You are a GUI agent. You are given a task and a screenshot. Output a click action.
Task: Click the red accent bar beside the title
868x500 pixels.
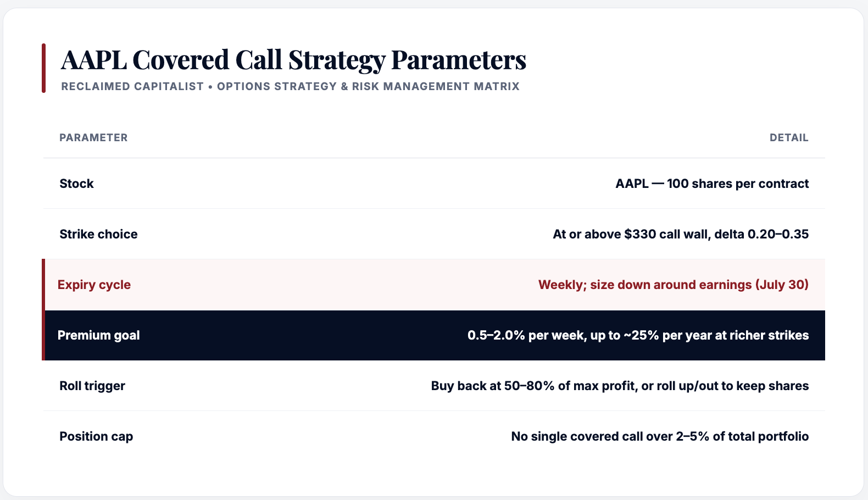click(43, 68)
